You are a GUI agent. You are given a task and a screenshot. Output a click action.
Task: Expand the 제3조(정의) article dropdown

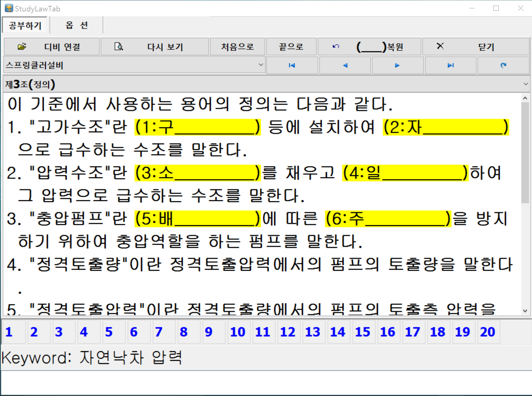tap(266, 84)
